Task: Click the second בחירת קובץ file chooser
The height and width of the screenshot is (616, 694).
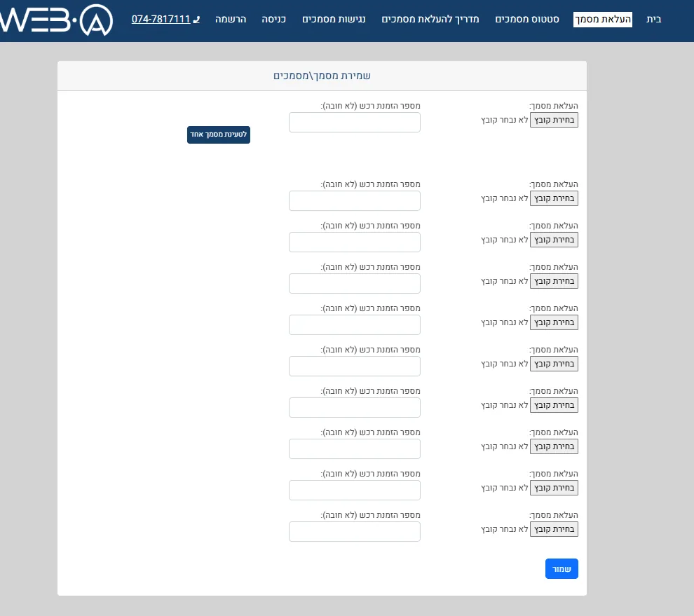Action: [554, 198]
